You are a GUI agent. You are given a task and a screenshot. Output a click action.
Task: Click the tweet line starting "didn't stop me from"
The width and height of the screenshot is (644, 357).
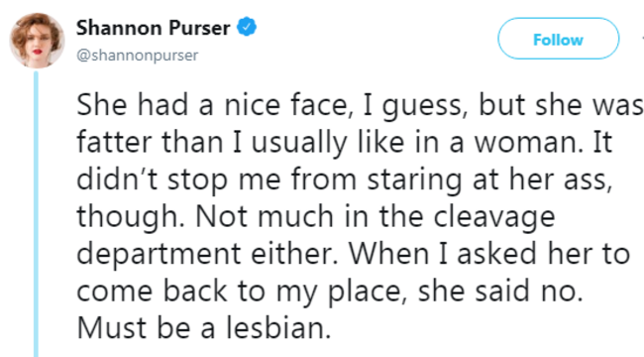coord(344,179)
